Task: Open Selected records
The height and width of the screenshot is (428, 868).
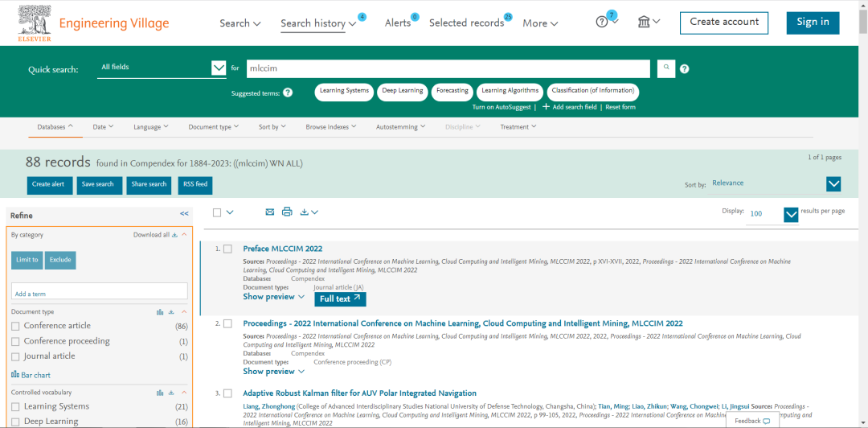Action: (x=467, y=23)
